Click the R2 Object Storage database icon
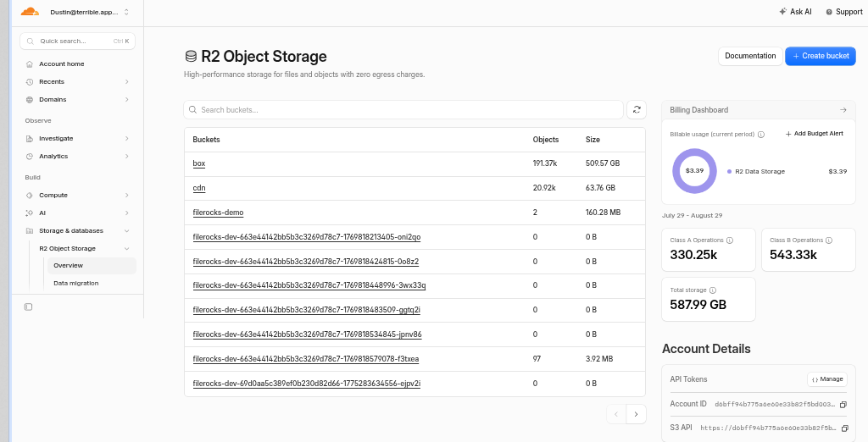 pos(191,57)
